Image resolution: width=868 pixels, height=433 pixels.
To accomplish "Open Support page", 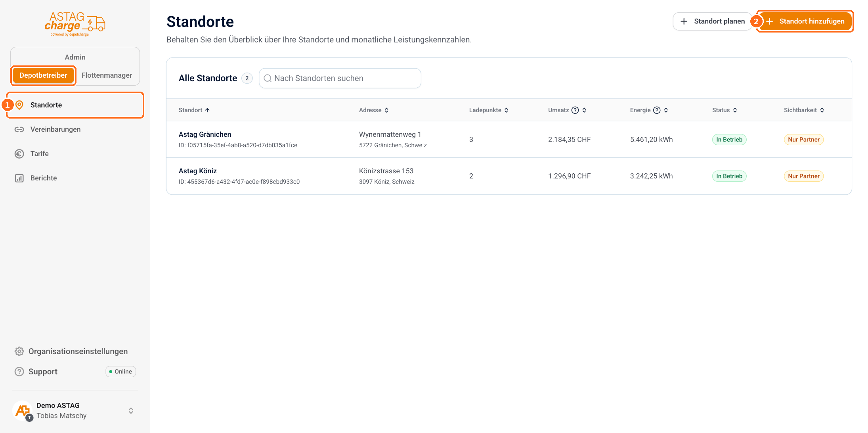I will coord(36,372).
